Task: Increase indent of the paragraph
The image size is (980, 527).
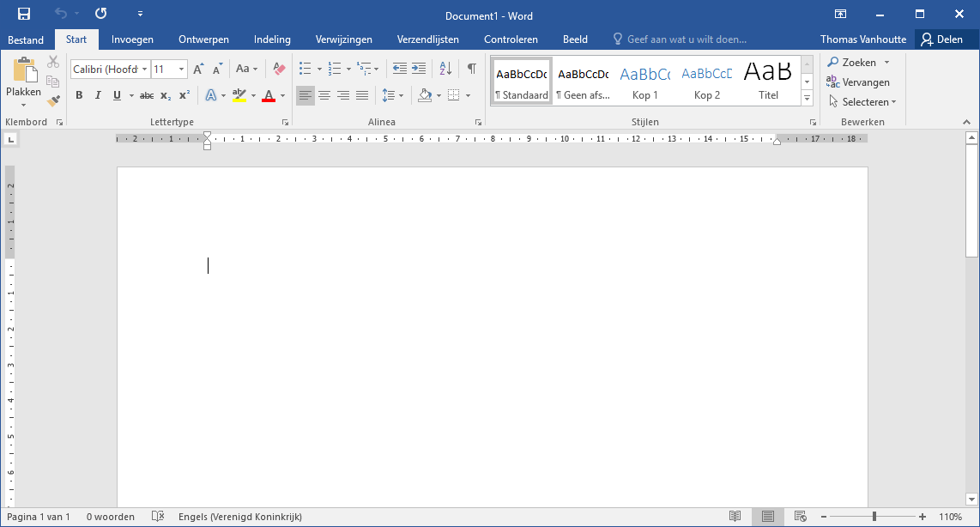Action: (419, 69)
